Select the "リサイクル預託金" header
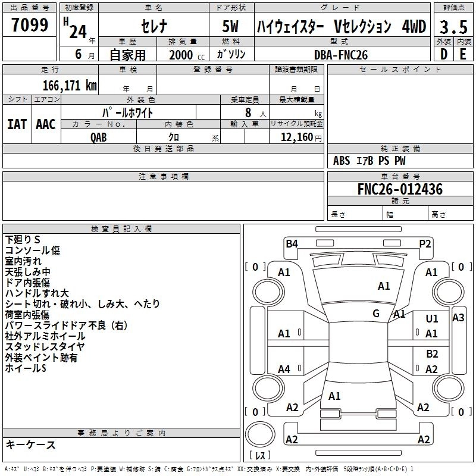The width and height of the screenshot is (476, 476). tap(296, 124)
